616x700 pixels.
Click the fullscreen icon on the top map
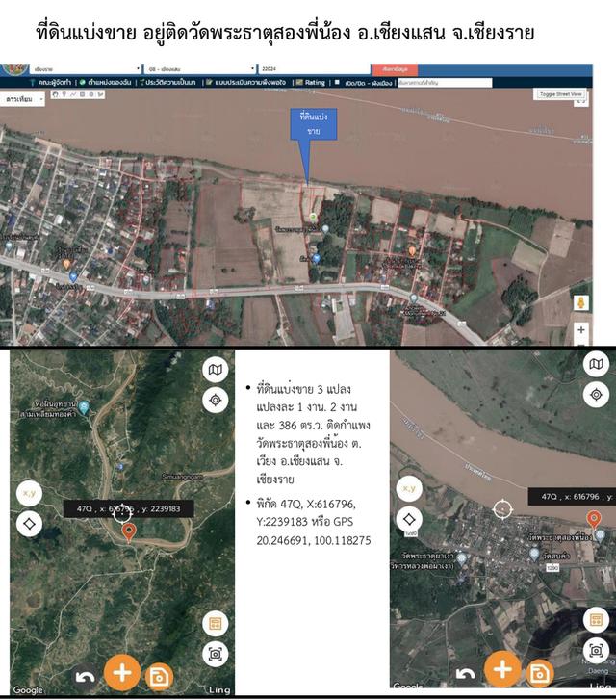coord(580,102)
